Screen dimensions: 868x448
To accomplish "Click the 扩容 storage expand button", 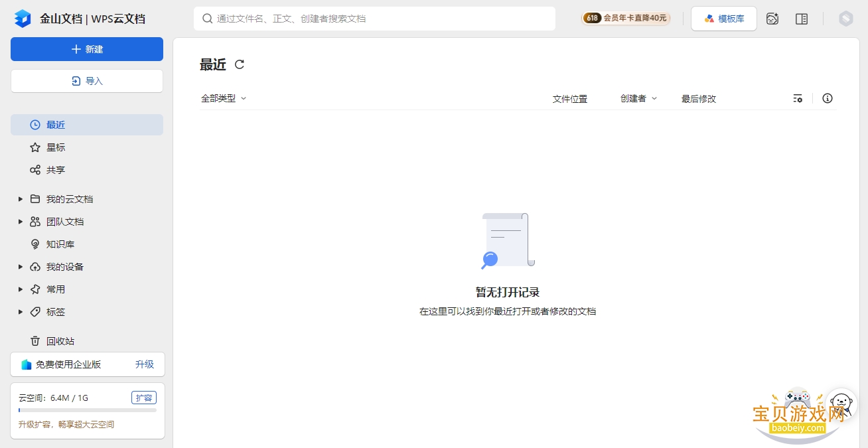I will click(x=144, y=398).
